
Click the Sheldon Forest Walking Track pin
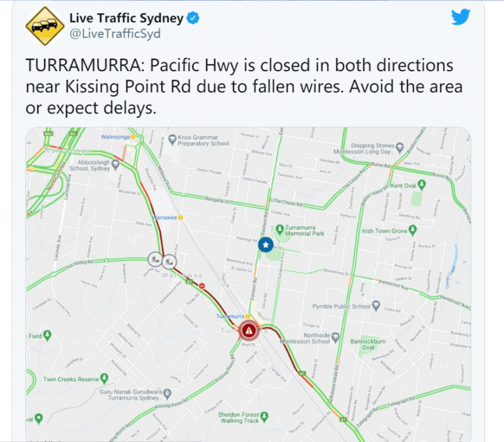click(x=264, y=417)
